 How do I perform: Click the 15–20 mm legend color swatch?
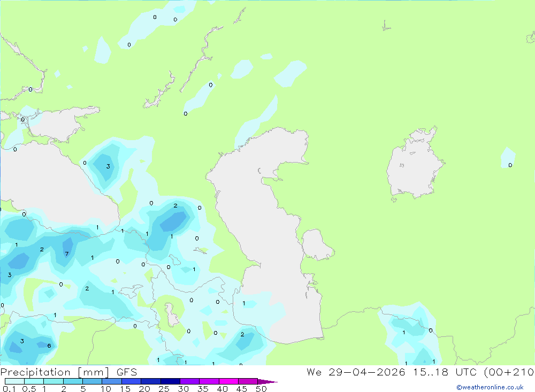pyautogui.click(x=132, y=381)
